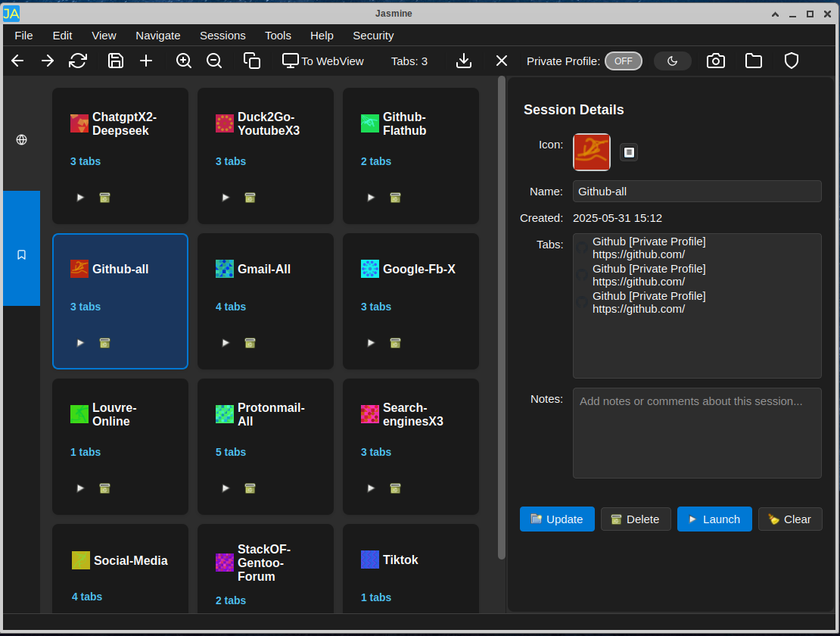Toggle the Private Profile OFF switch
840x636 pixels.
[x=623, y=61]
